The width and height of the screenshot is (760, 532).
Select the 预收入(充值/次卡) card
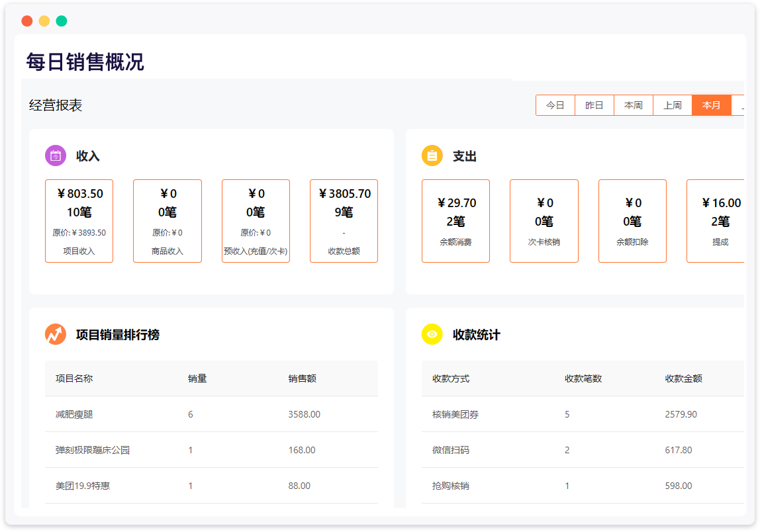click(256, 221)
